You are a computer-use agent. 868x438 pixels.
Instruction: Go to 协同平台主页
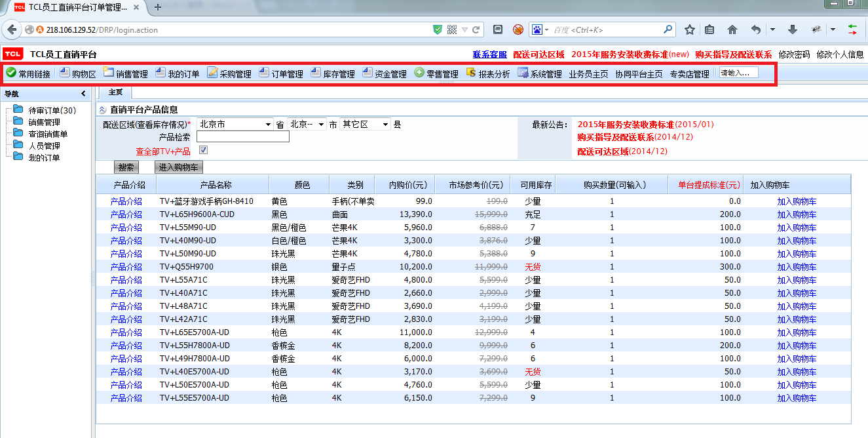[x=639, y=74]
